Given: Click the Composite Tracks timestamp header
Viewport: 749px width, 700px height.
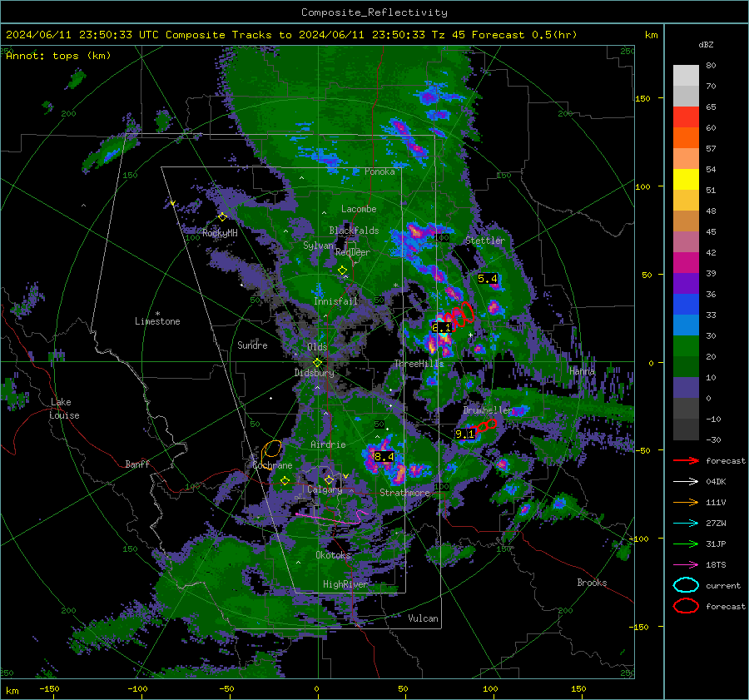Looking at the screenshot, I should point(291,35).
